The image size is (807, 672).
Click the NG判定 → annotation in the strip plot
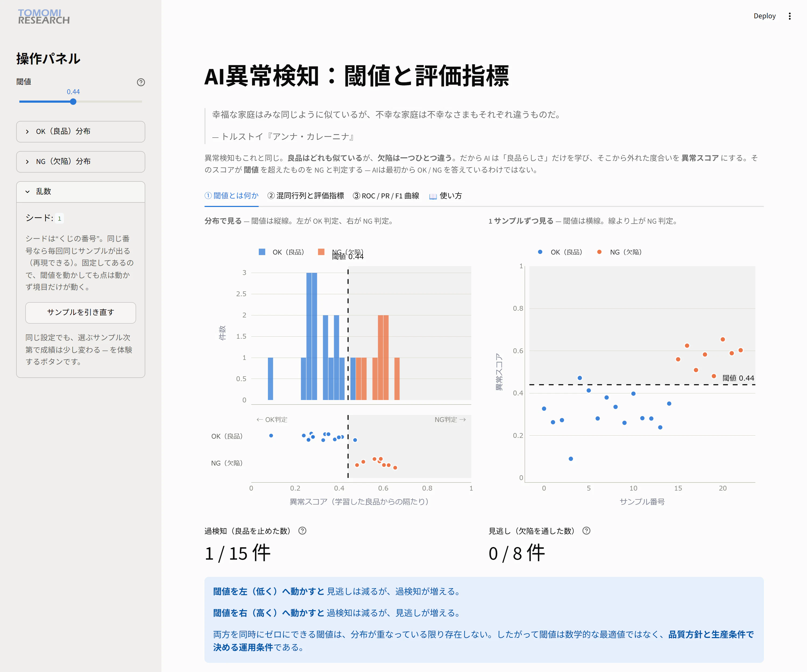(x=450, y=420)
